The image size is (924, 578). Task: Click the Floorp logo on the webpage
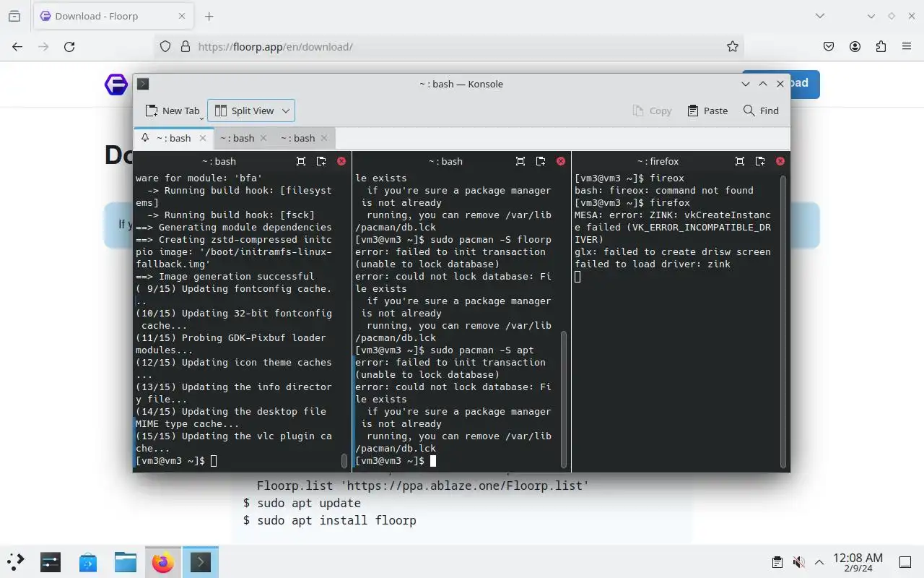pyautogui.click(x=116, y=85)
